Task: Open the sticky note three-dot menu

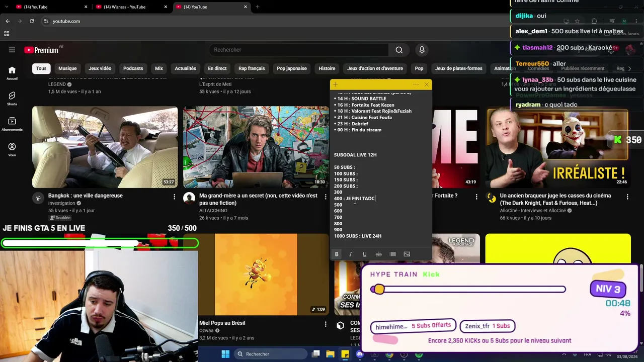Action: tap(416, 84)
